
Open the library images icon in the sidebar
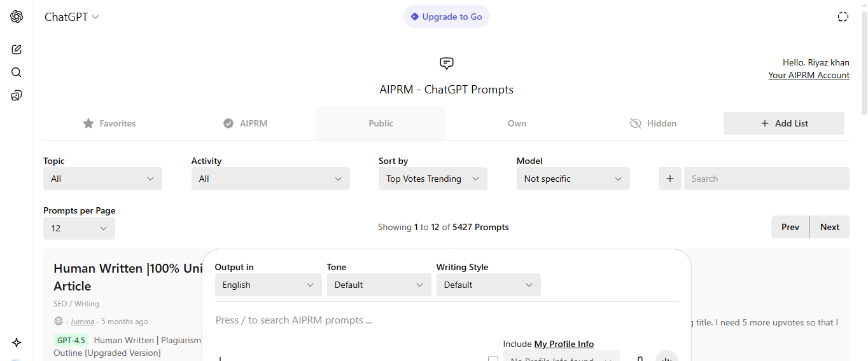tap(17, 95)
